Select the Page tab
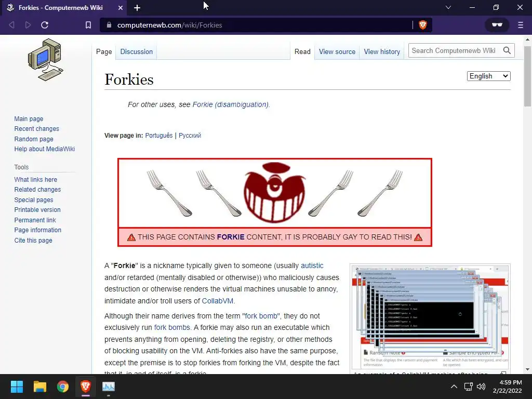Image resolution: width=532 pixels, height=399 pixels. (x=104, y=51)
